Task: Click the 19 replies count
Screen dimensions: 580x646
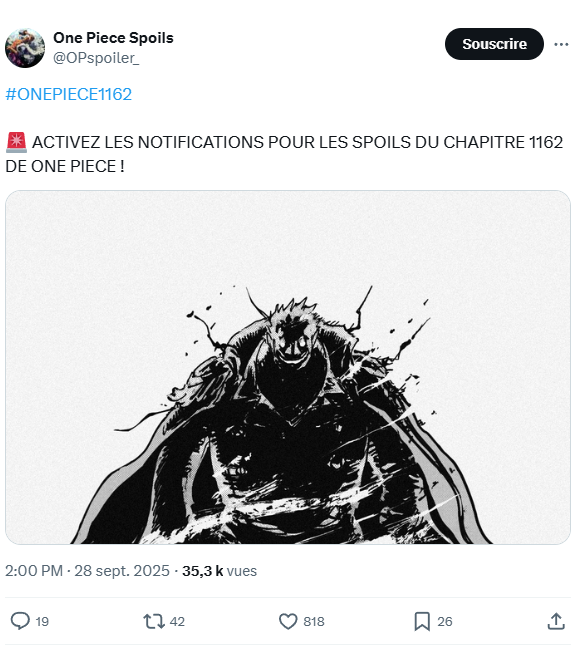Action: tap(42, 621)
